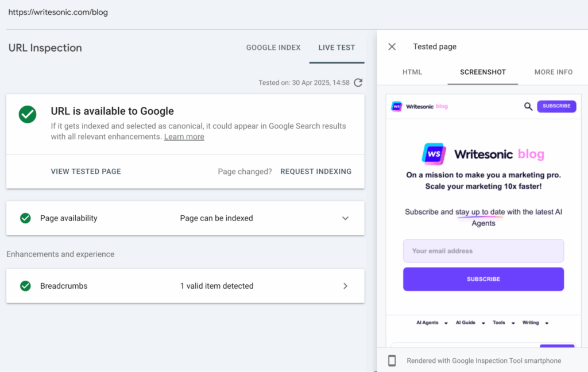
Task: Click the Your email address field
Action: [483, 251]
